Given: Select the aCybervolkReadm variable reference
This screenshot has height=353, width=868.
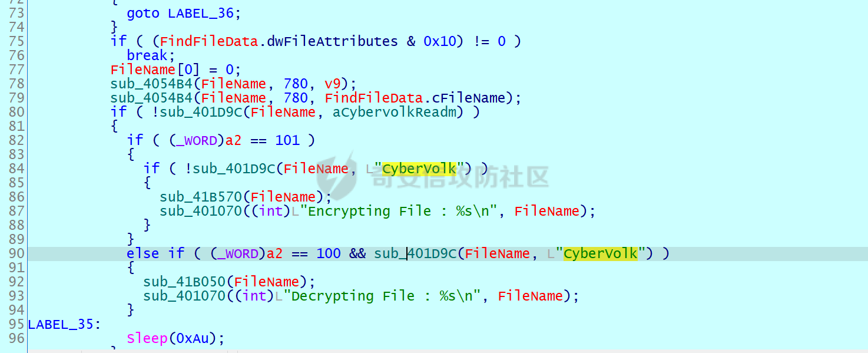Looking at the screenshot, I should tap(395, 112).
